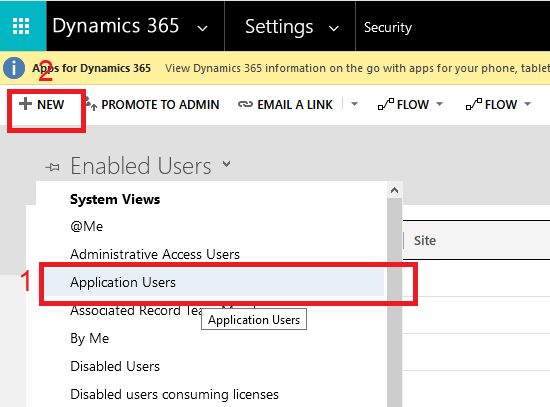The image size is (550, 407).
Task: Select Disabled users consuming licenses view
Action: [x=174, y=395]
